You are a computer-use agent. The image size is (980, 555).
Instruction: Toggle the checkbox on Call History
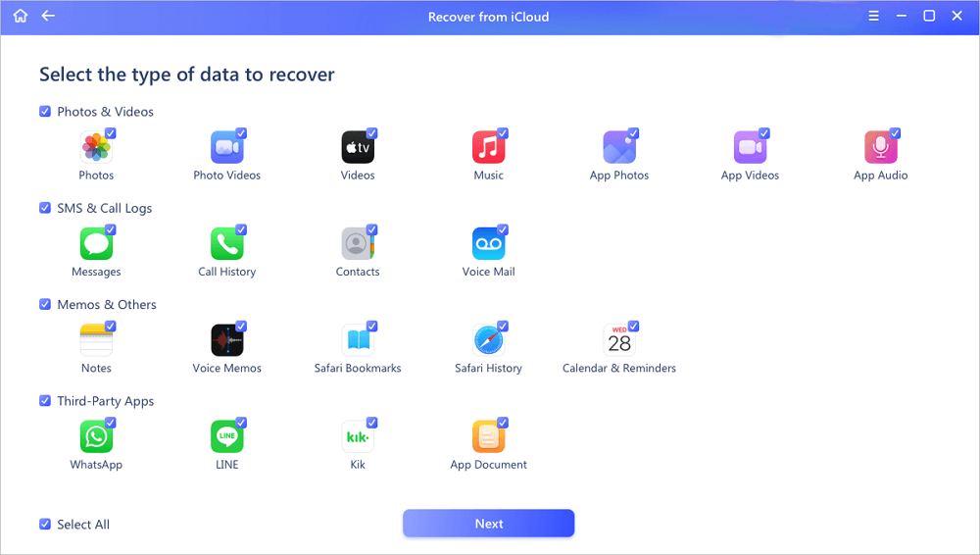tap(241, 229)
